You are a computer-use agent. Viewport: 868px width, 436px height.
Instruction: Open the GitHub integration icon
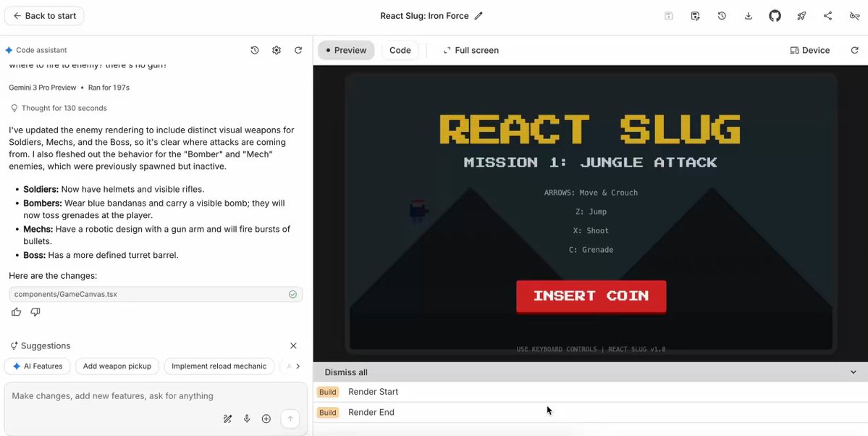(775, 16)
